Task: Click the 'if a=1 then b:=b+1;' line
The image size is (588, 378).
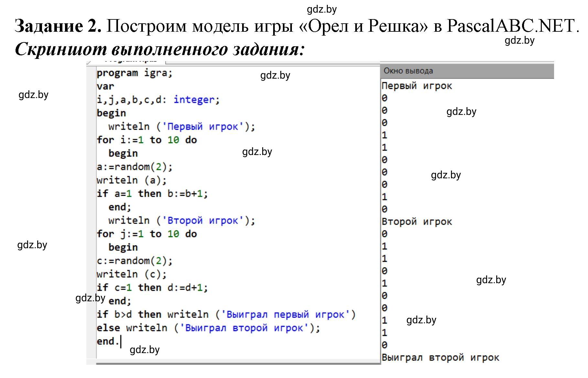Action: click(152, 194)
